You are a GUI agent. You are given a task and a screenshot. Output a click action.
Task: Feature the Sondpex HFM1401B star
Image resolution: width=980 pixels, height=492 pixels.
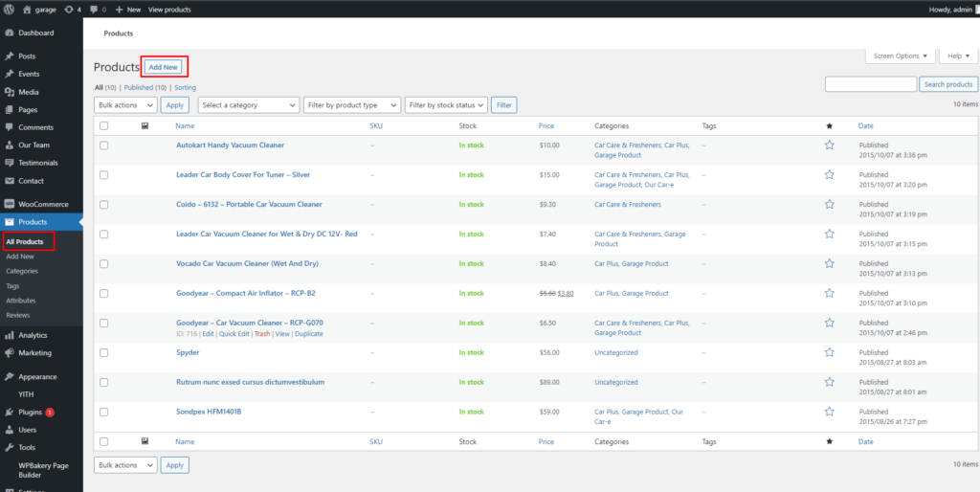pos(830,412)
